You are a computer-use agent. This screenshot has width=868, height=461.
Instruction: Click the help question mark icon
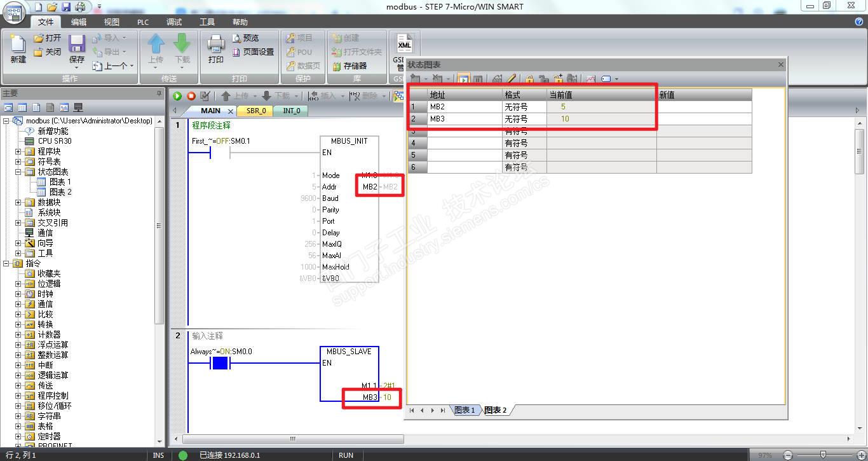pos(859,22)
